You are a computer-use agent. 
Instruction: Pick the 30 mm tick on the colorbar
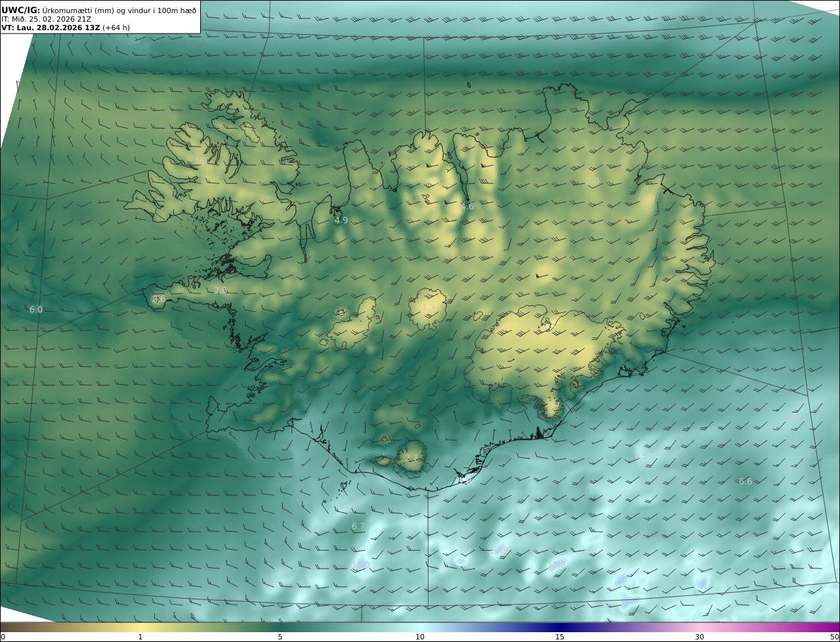pyautogui.click(x=700, y=637)
